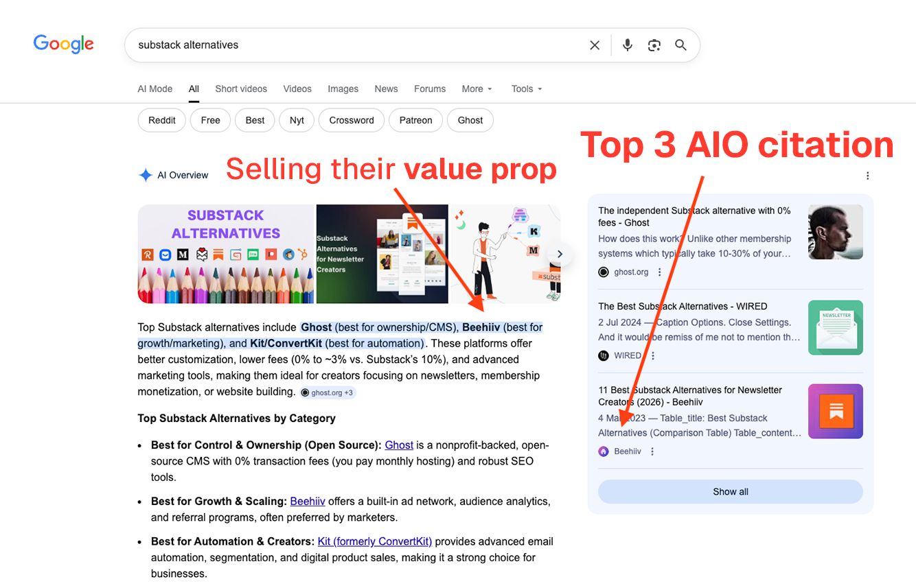916x588 pixels.
Task: Click the orange bookmark thumbnail for Beehiiv
Action: tap(836, 411)
